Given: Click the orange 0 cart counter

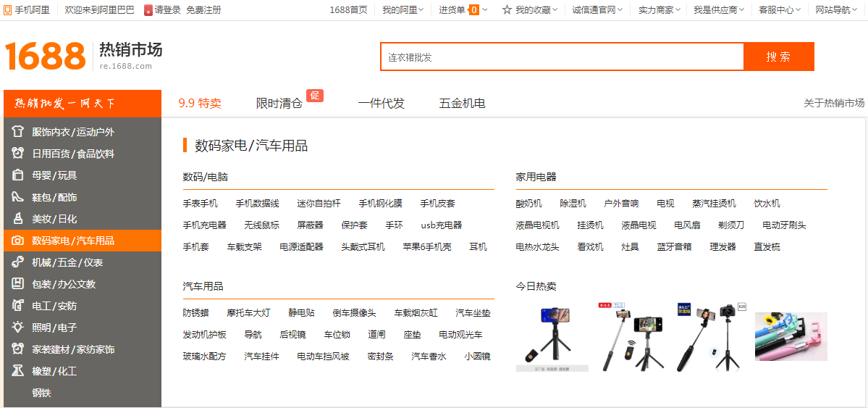Looking at the screenshot, I should pyautogui.click(x=474, y=9).
